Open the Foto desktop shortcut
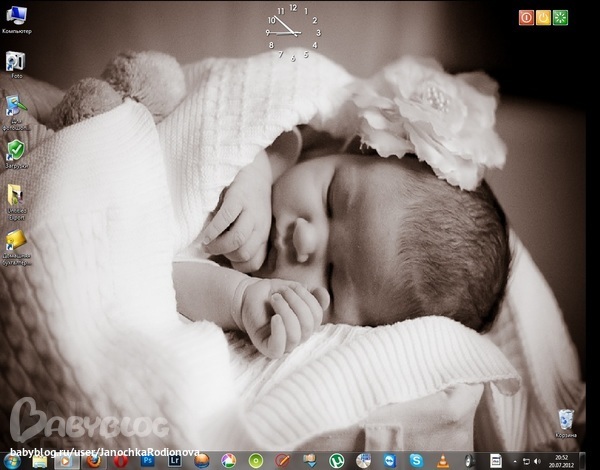This screenshot has width=600, height=470. click(16, 62)
